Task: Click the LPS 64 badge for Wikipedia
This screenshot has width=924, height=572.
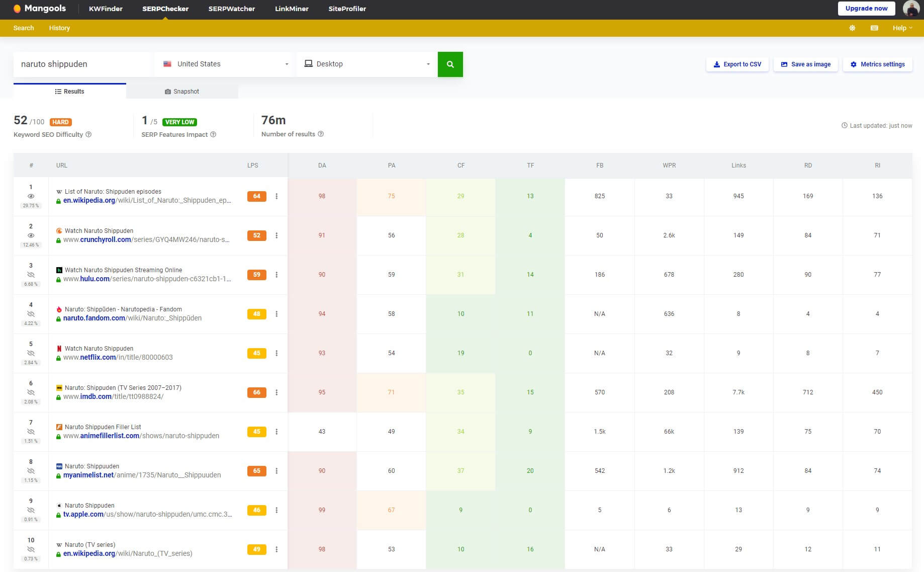Action: [256, 196]
